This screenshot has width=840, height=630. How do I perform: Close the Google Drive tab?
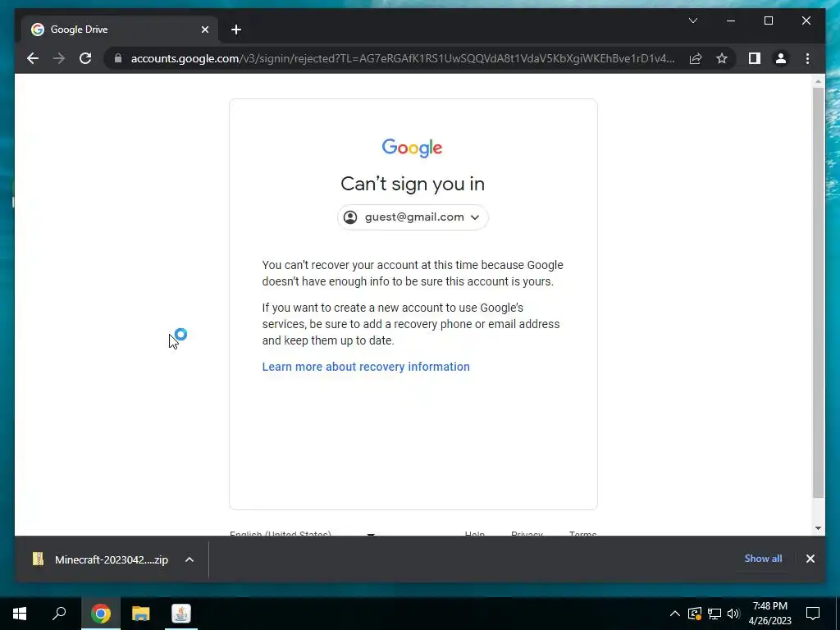pos(204,30)
